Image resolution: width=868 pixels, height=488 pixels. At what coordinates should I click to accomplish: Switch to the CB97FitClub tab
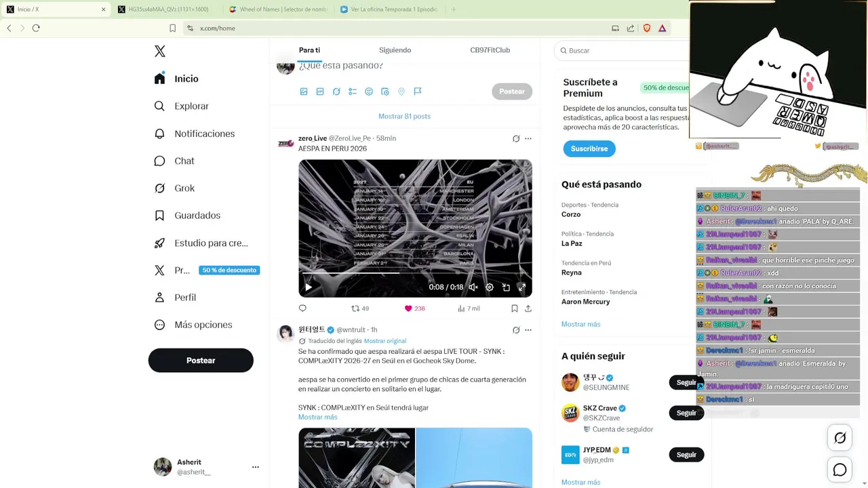tap(490, 50)
